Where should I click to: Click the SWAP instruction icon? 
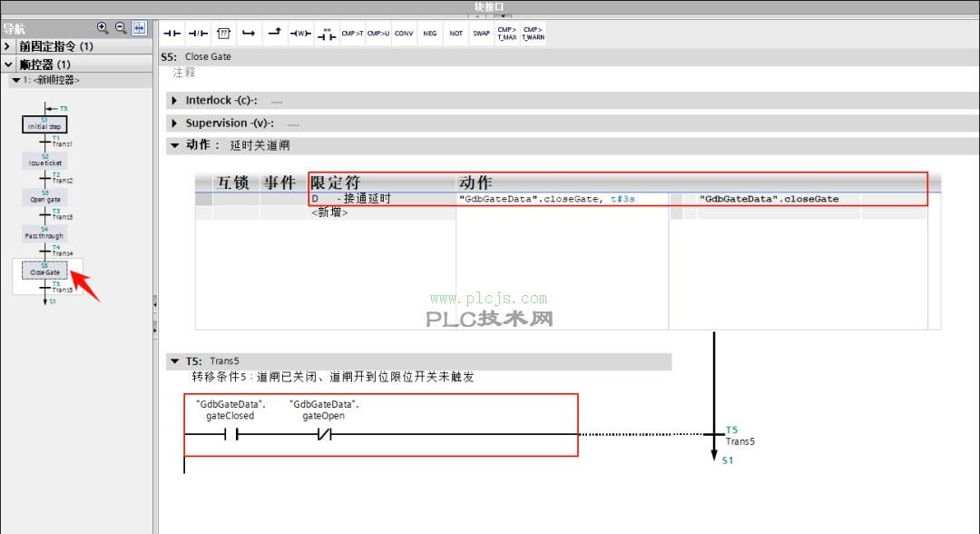[x=481, y=33]
